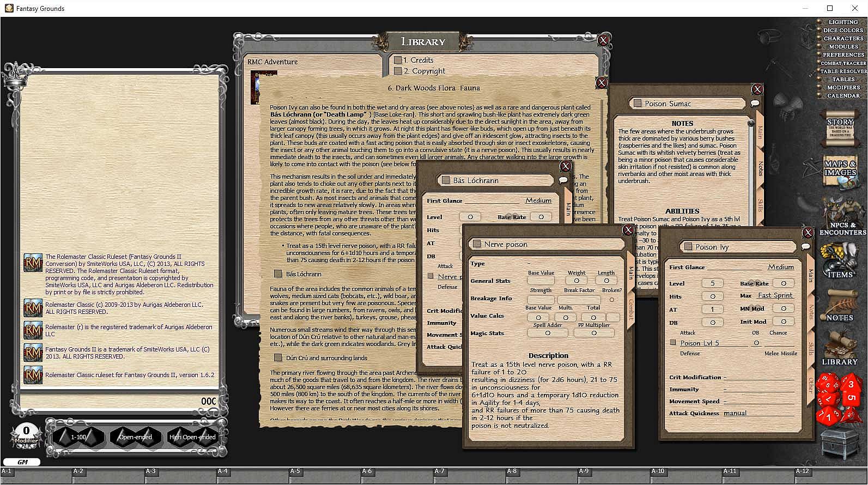Click the AT field in Poison Ivy
The width and height of the screenshot is (868, 485).
pyautogui.click(x=712, y=309)
